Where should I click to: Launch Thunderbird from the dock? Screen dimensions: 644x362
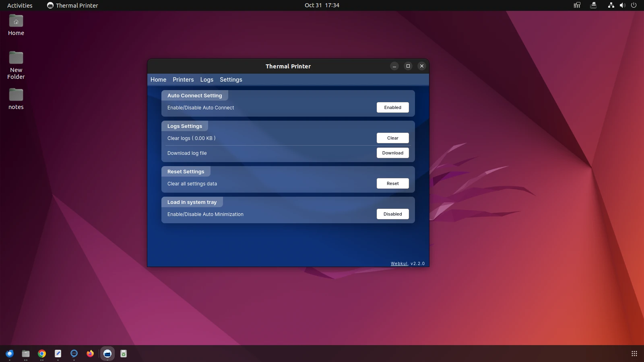coord(10,354)
